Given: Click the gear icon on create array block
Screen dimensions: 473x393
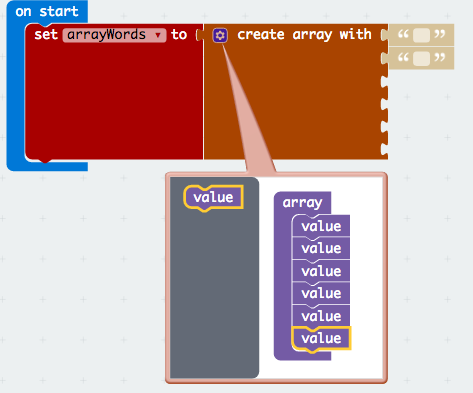Looking at the screenshot, I should pos(220,35).
